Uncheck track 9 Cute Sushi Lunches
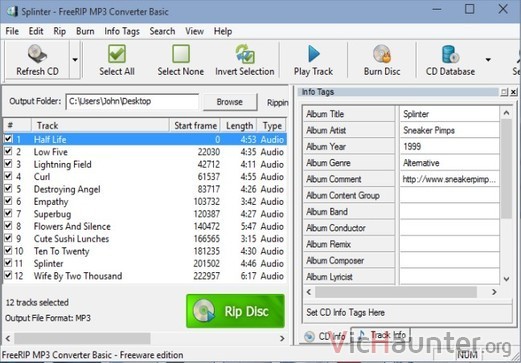Screen dimensions: 521x363 pyautogui.click(x=8, y=238)
